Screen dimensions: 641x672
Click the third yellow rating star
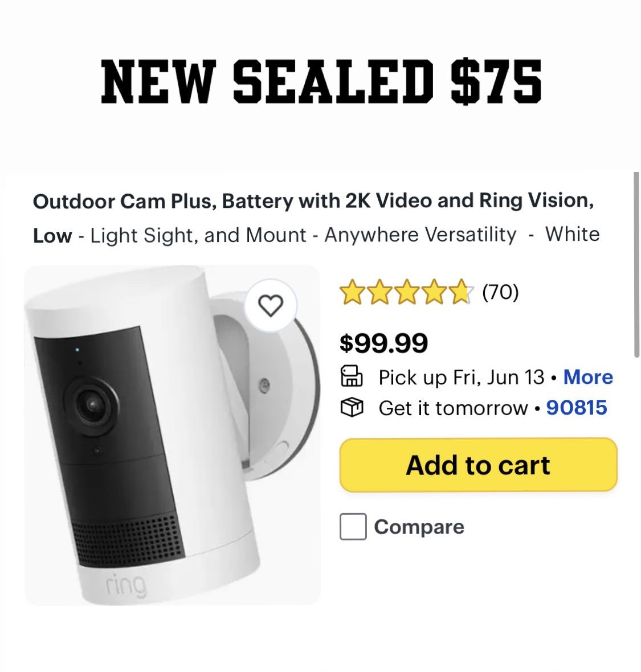(x=406, y=292)
